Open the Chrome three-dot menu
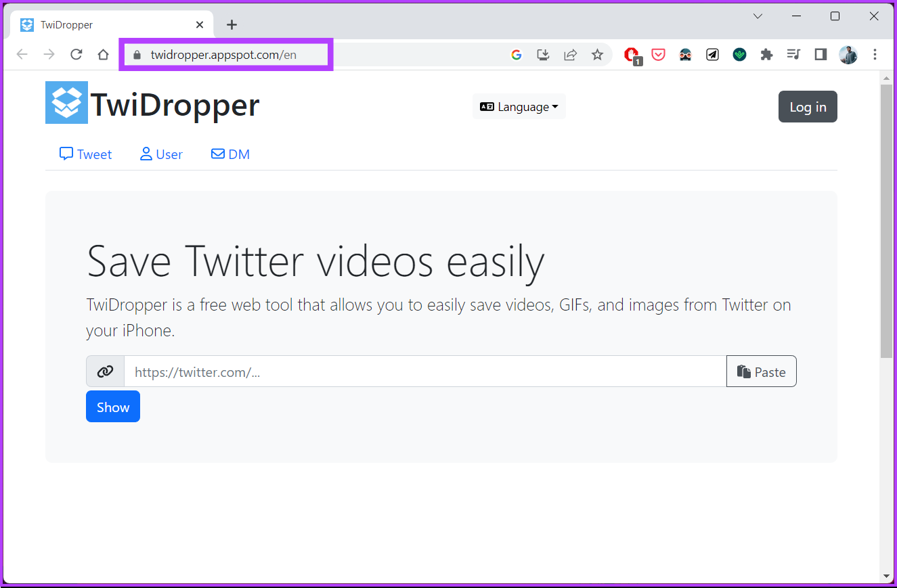The width and height of the screenshot is (897, 588). pyautogui.click(x=875, y=54)
